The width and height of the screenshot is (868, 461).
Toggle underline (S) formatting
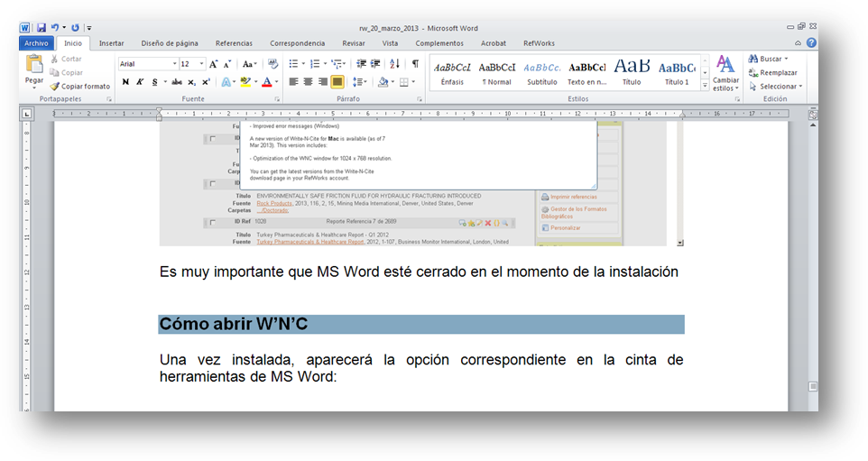[154, 82]
